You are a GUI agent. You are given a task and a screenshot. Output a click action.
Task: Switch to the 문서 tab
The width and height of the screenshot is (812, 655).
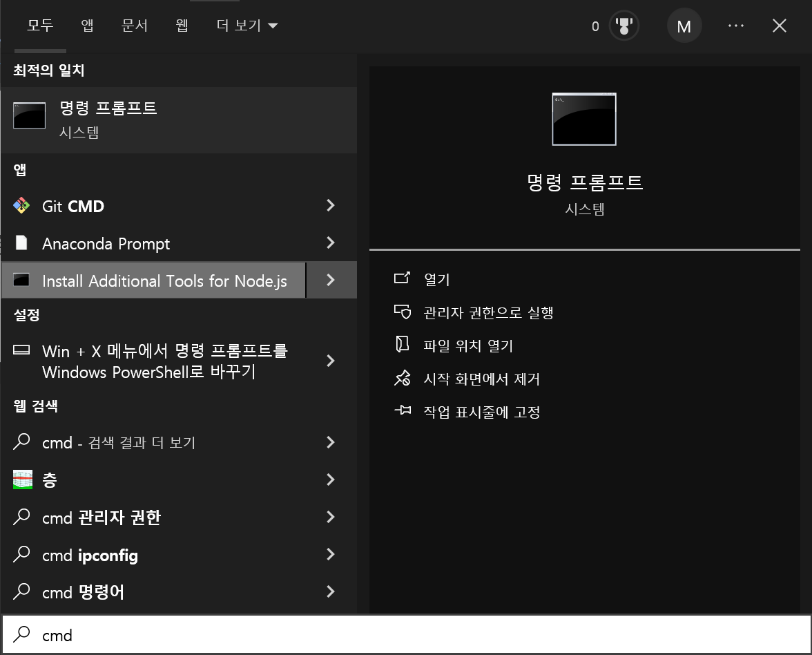tap(134, 26)
